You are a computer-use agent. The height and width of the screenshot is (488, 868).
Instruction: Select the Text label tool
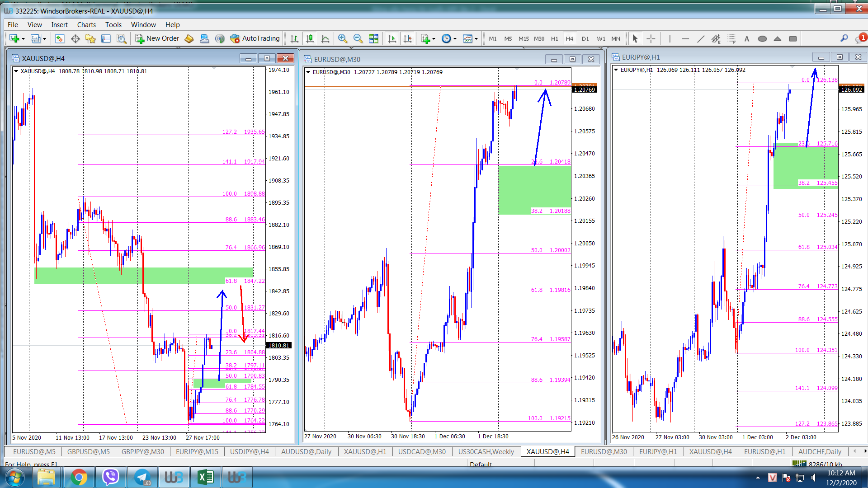[747, 39]
